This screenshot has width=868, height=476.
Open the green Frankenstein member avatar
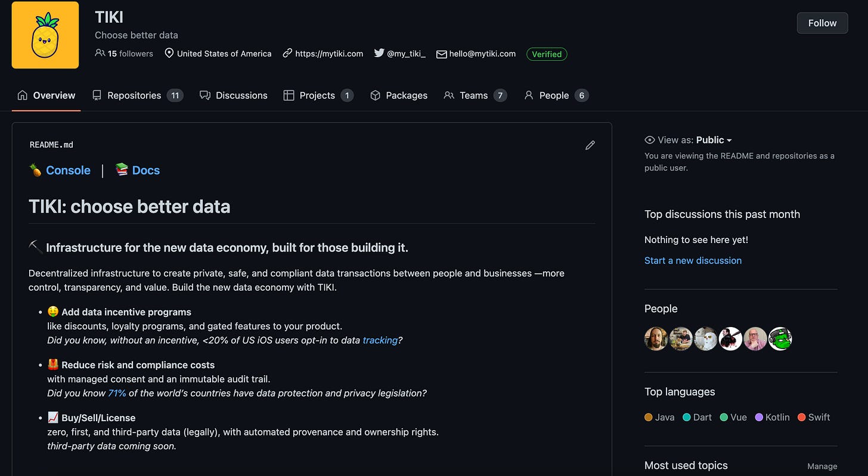(780, 339)
